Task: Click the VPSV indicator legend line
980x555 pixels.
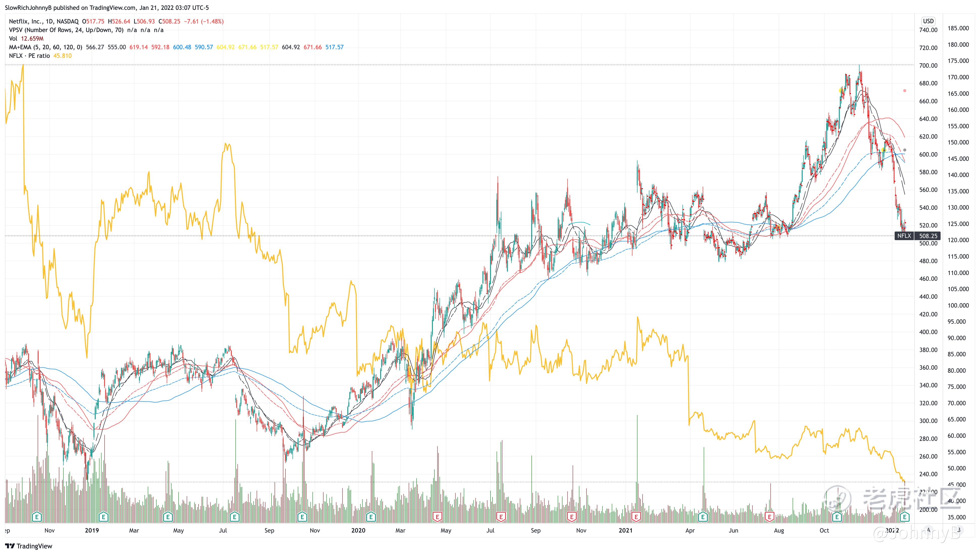Action: (x=86, y=30)
